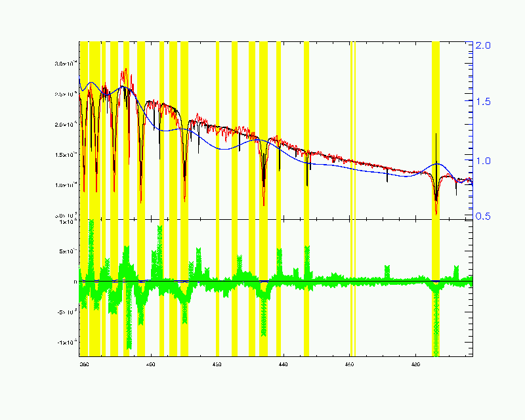Screen dimensions: 525x420
Task: Click the blue "2.0" right-axis label
Action: coord(483,45)
